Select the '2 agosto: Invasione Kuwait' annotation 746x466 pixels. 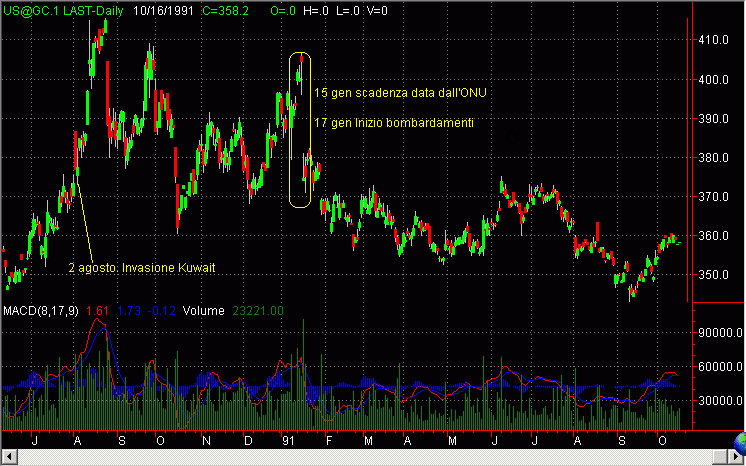142,268
